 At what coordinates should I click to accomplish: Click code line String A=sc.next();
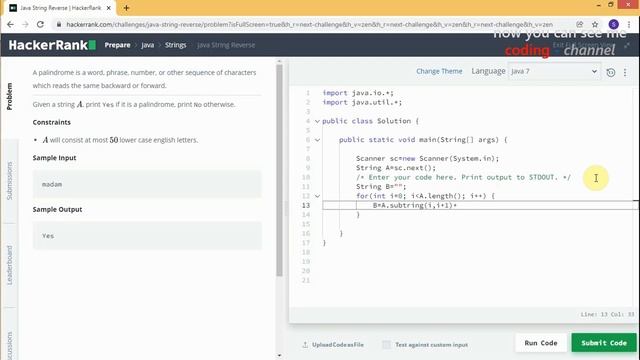tap(396, 168)
